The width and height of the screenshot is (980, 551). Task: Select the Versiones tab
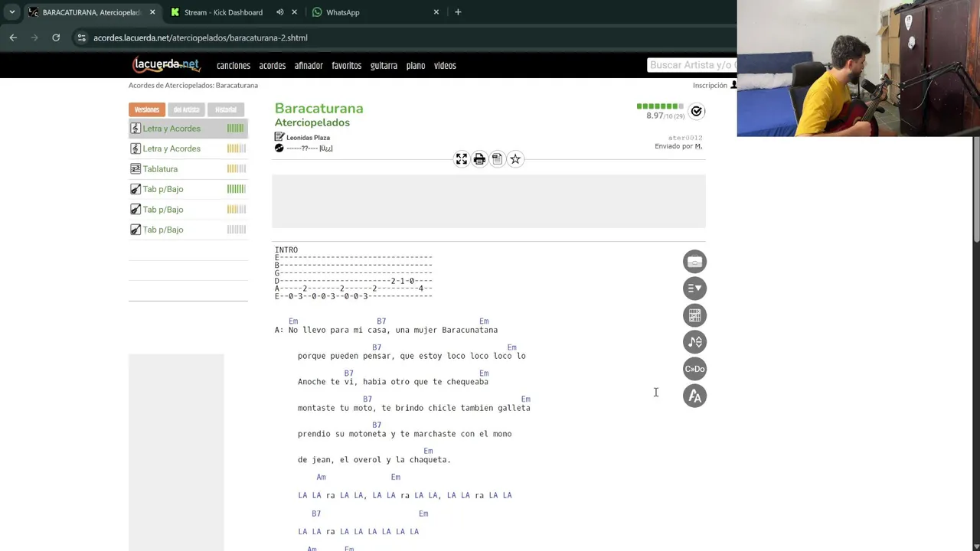pos(147,109)
